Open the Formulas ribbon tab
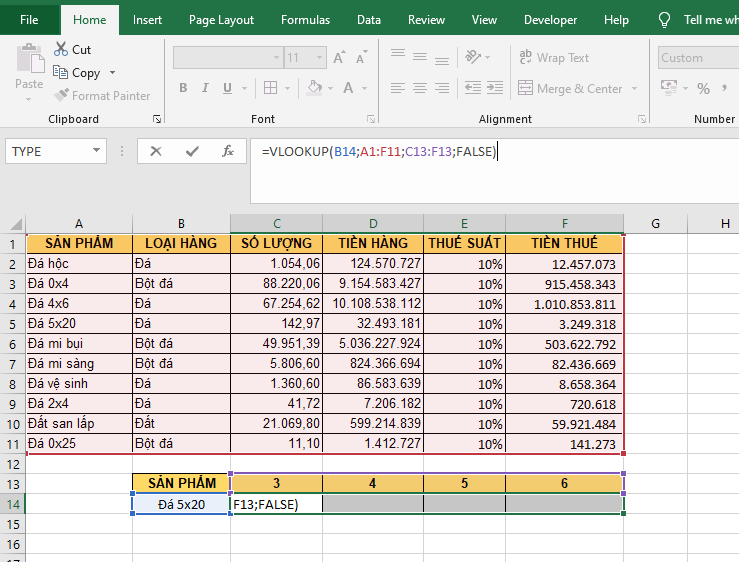The height and width of the screenshot is (562, 739). click(x=305, y=20)
